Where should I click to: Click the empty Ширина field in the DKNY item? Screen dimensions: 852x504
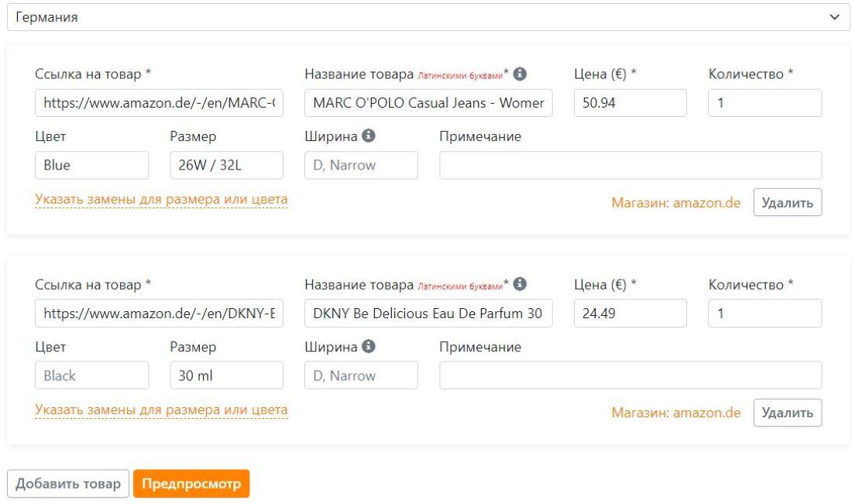(x=361, y=375)
